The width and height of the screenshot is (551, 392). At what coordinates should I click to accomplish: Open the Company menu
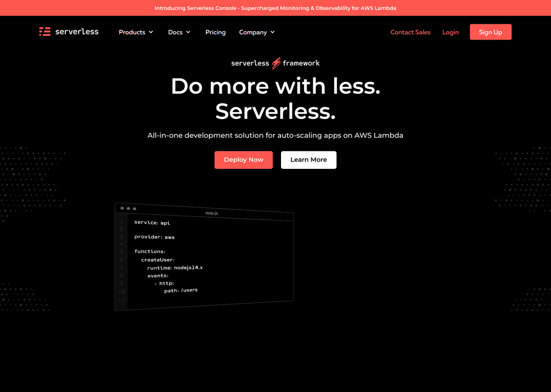pyautogui.click(x=257, y=32)
